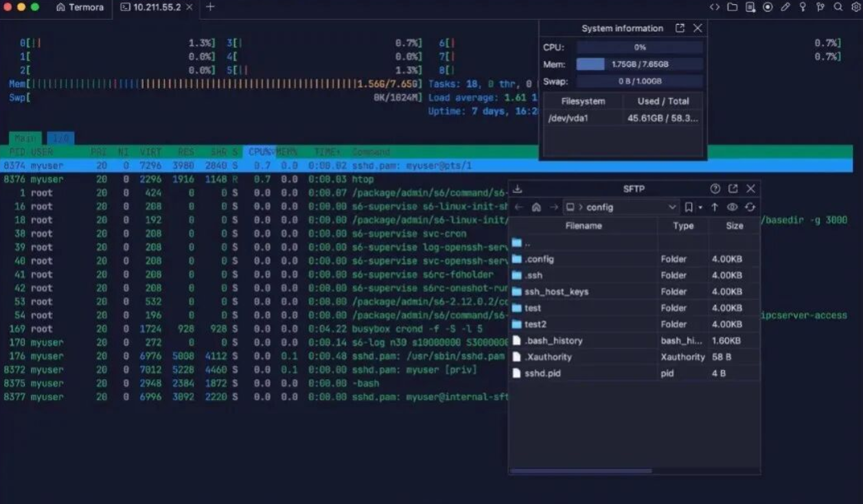Refresh the SFTP file listing
This screenshot has width=863, height=504.
click(750, 207)
